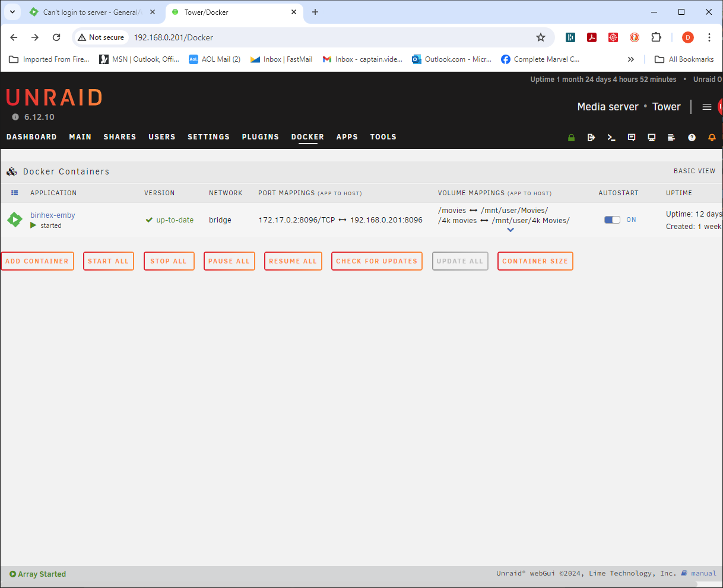Click the Unraid logo

54,97
